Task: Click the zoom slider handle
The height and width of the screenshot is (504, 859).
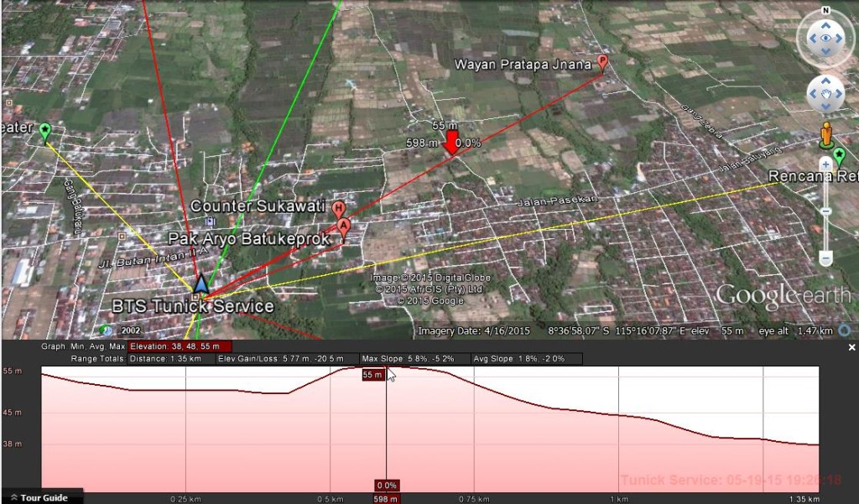Action: coord(825,211)
